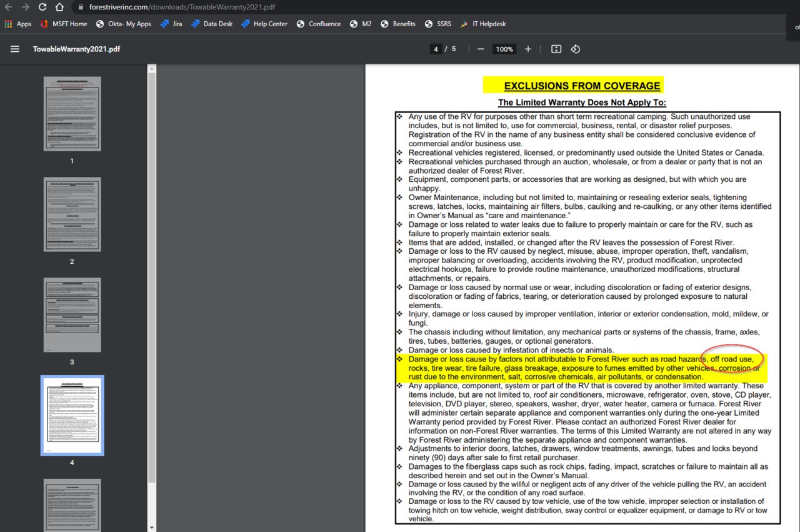The height and width of the screenshot is (532, 800).
Task: Toggle the PDF sidebar hamburger menu
Action: (x=15, y=49)
